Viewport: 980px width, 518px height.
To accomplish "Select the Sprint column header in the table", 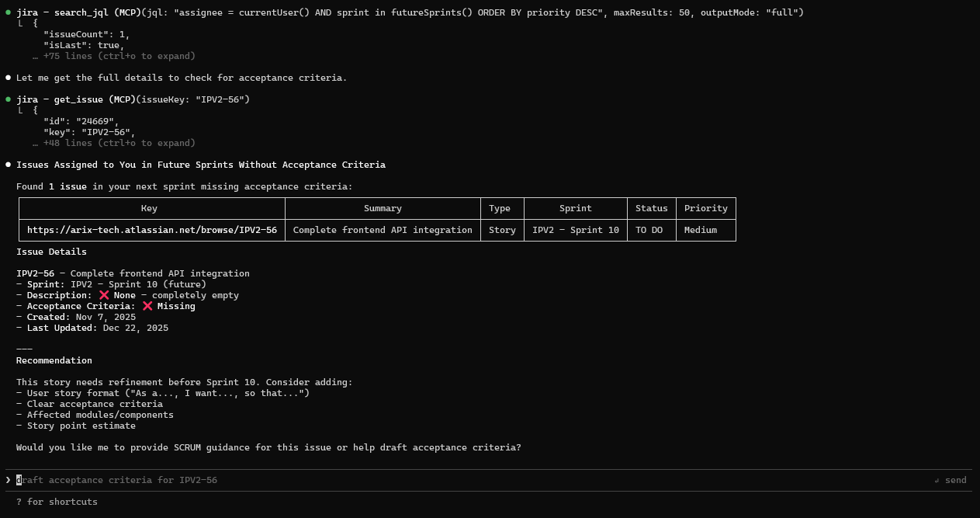I will 575,207.
